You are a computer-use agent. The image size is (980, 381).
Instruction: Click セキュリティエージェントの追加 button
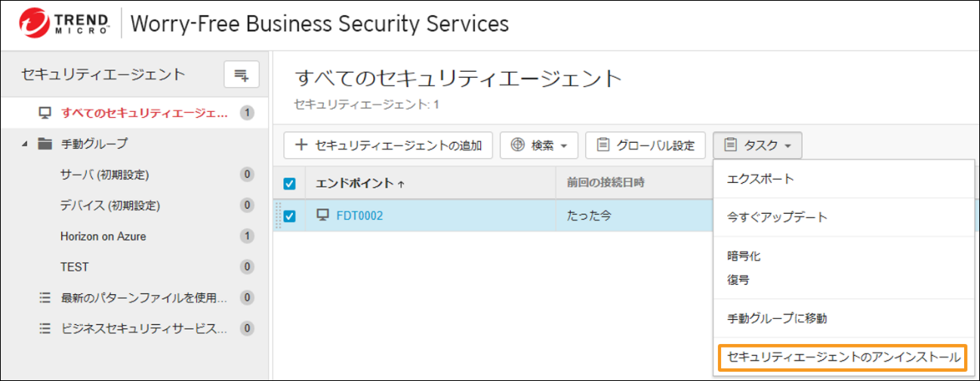(x=388, y=145)
